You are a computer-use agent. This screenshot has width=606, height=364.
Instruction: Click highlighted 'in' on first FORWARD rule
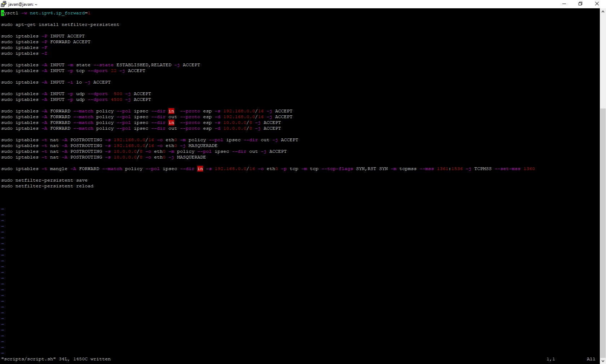171,111
